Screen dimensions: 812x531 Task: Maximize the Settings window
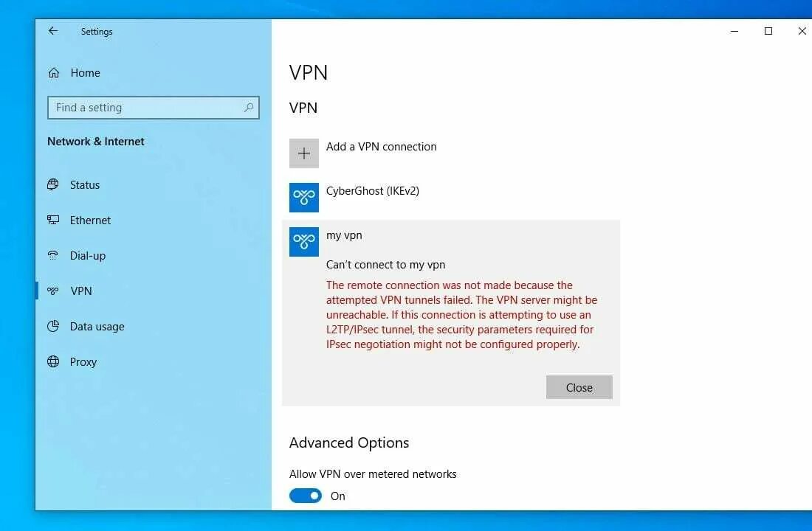coord(768,31)
